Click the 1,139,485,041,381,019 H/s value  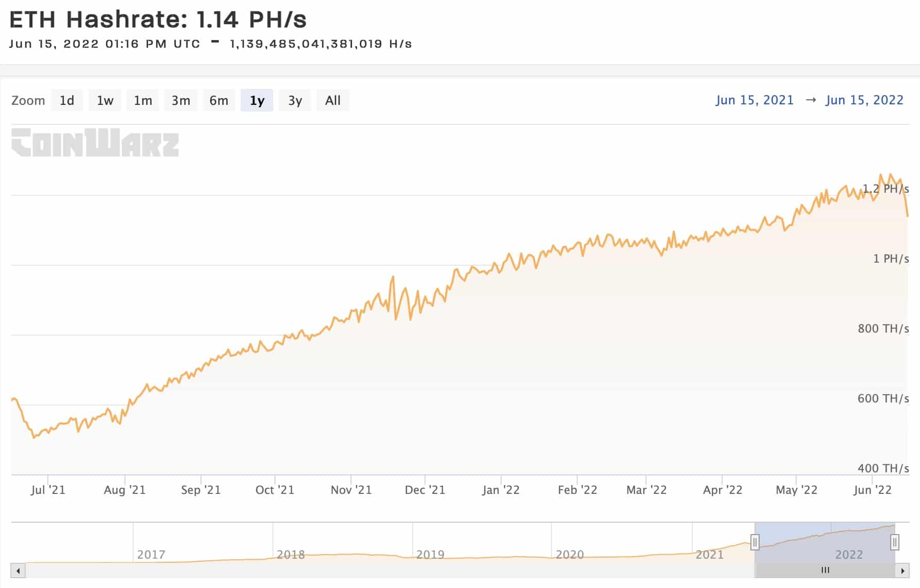pyautogui.click(x=321, y=44)
